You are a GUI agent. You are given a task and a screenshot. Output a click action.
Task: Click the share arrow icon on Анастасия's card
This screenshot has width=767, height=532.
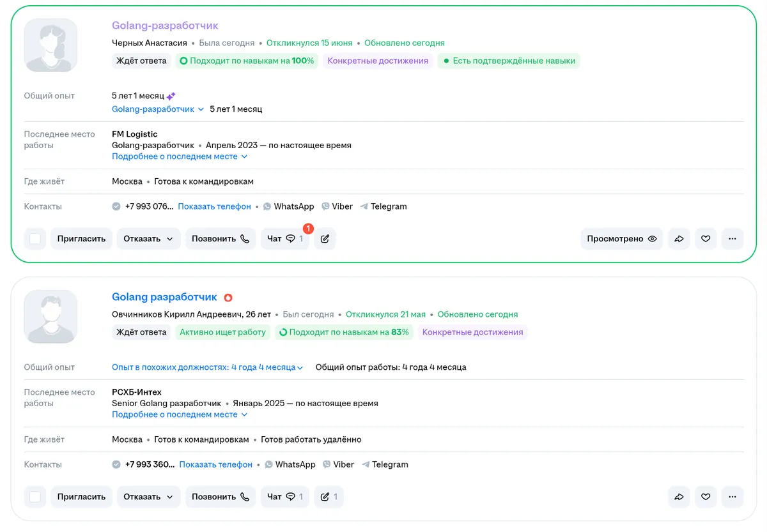[679, 239]
